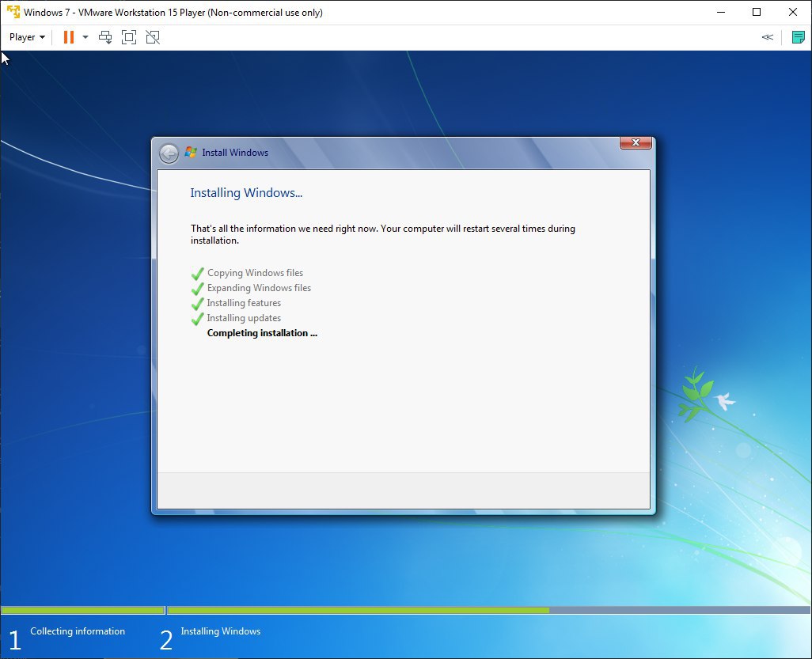Click the Expanding Windows files green checkmark

197,288
